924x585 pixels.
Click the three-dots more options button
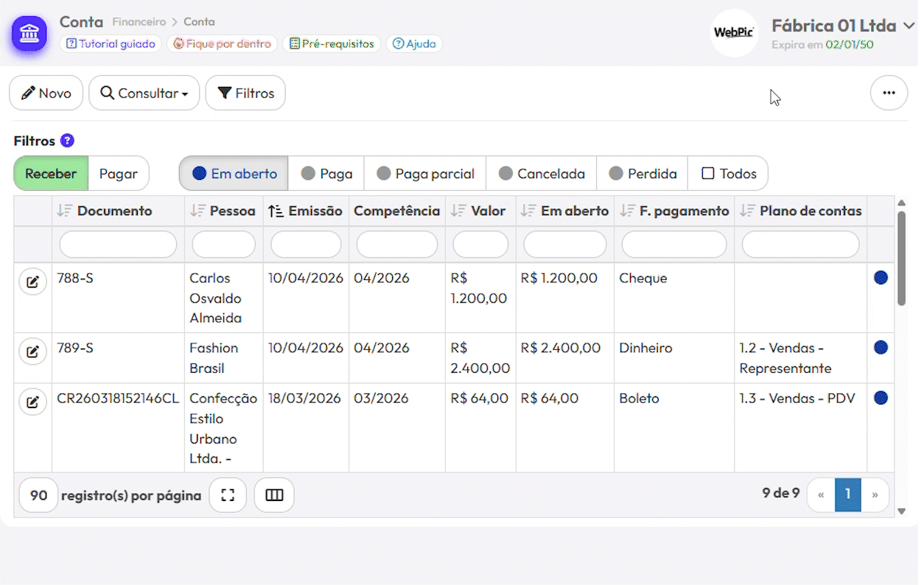click(889, 93)
